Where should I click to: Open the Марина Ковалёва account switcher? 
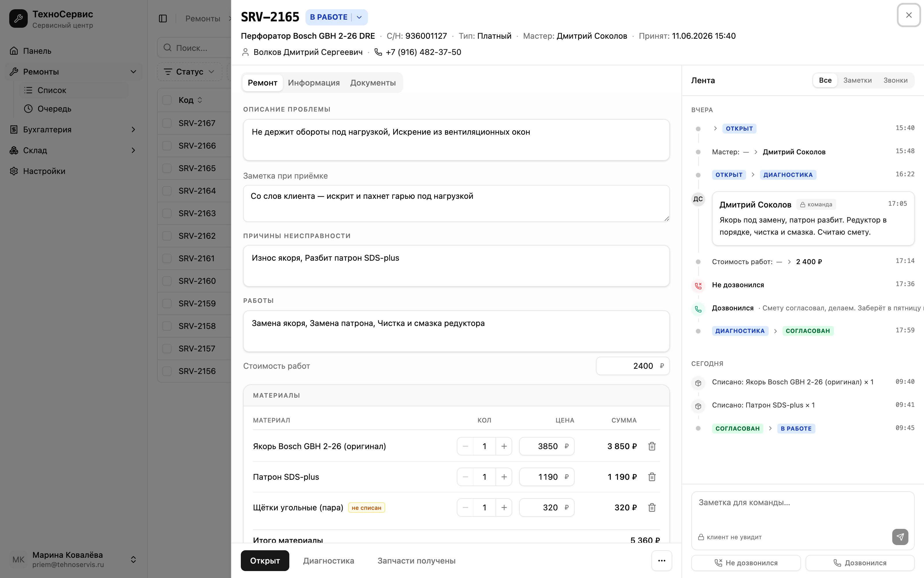133,559
